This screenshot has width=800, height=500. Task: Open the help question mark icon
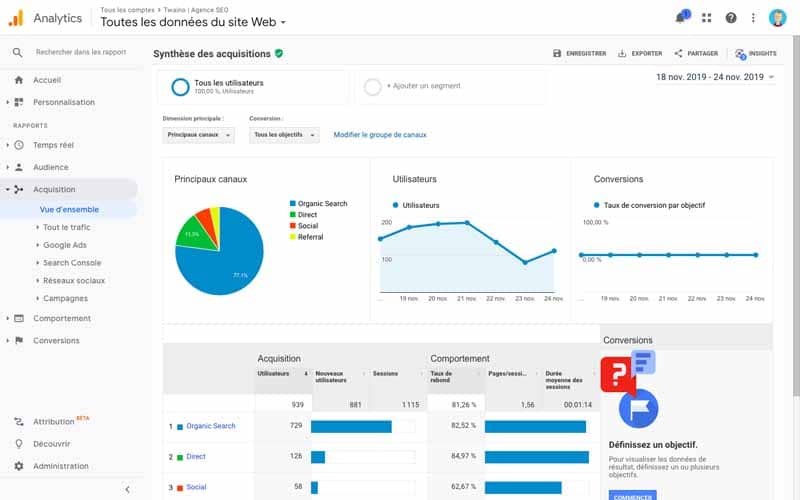pos(731,18)
